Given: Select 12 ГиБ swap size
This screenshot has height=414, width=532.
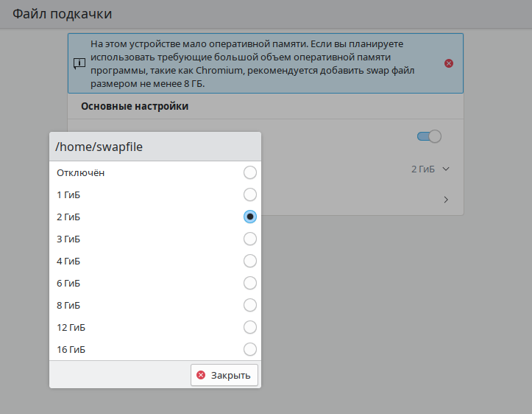Looking at the screenshot, I should tap(250, 327).
